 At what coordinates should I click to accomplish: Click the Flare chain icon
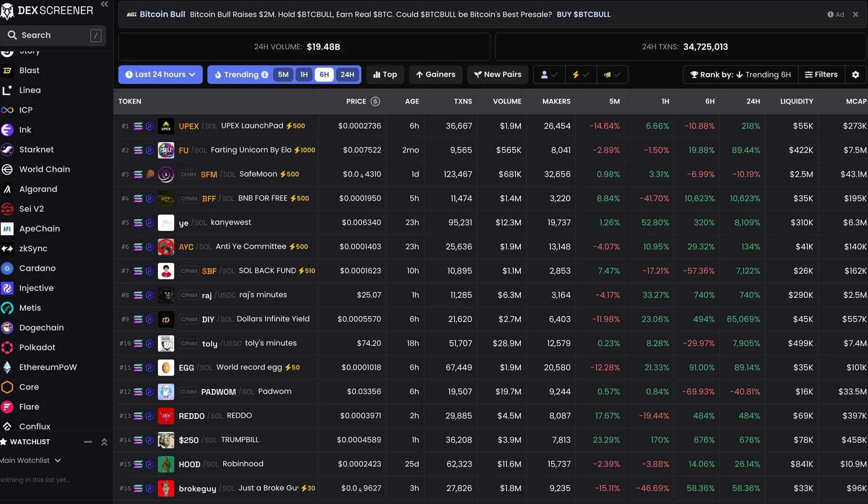coord(7,407)
